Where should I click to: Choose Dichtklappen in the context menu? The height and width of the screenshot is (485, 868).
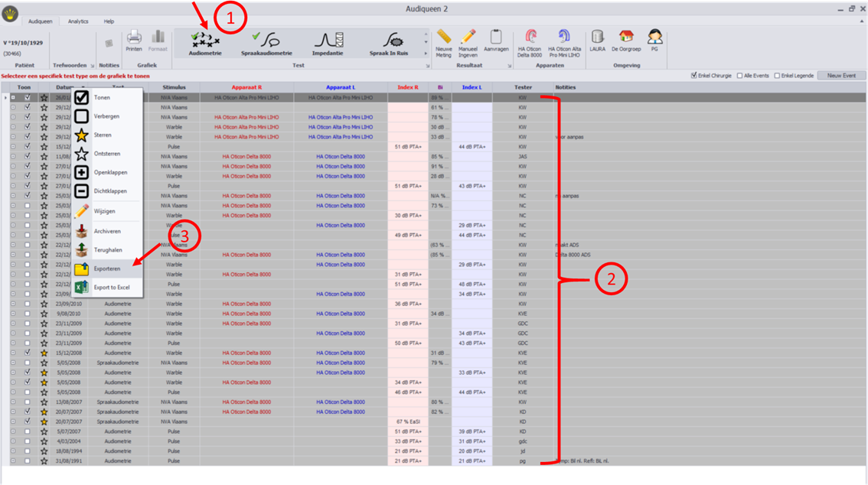(107, 191)
